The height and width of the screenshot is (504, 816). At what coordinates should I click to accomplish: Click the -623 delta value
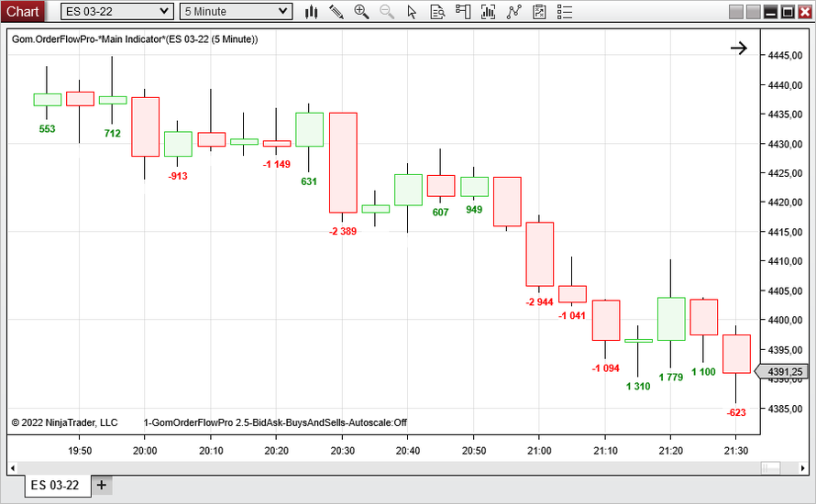(x=736, y=413)
